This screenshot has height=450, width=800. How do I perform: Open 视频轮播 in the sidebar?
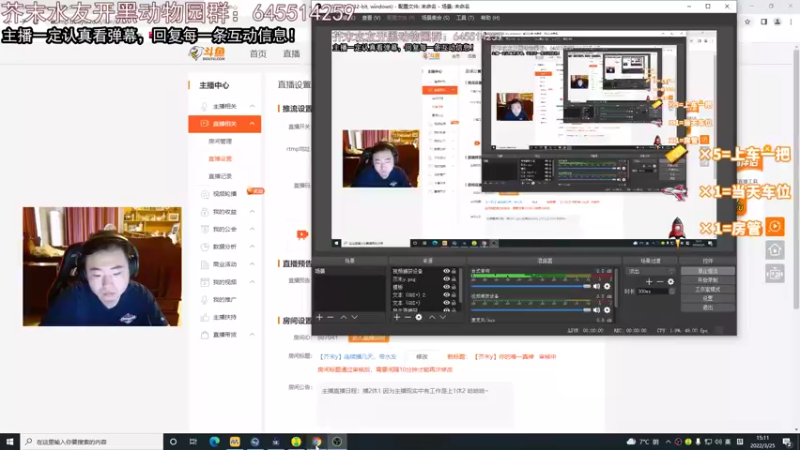(x=225, y=194)
